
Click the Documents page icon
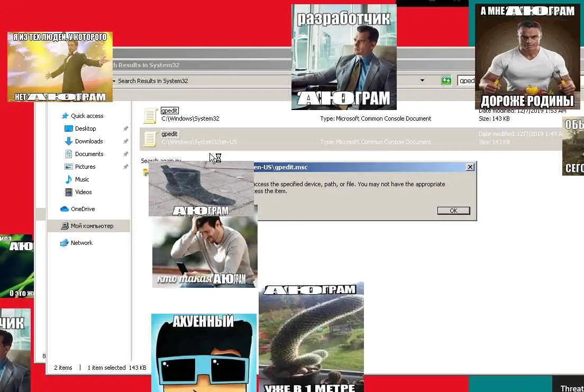pos(69,154)
